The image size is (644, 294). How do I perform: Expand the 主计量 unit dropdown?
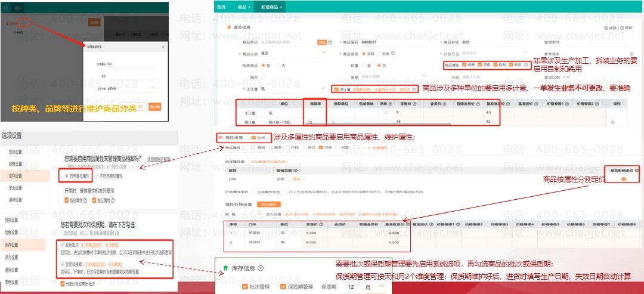(323, 88)
